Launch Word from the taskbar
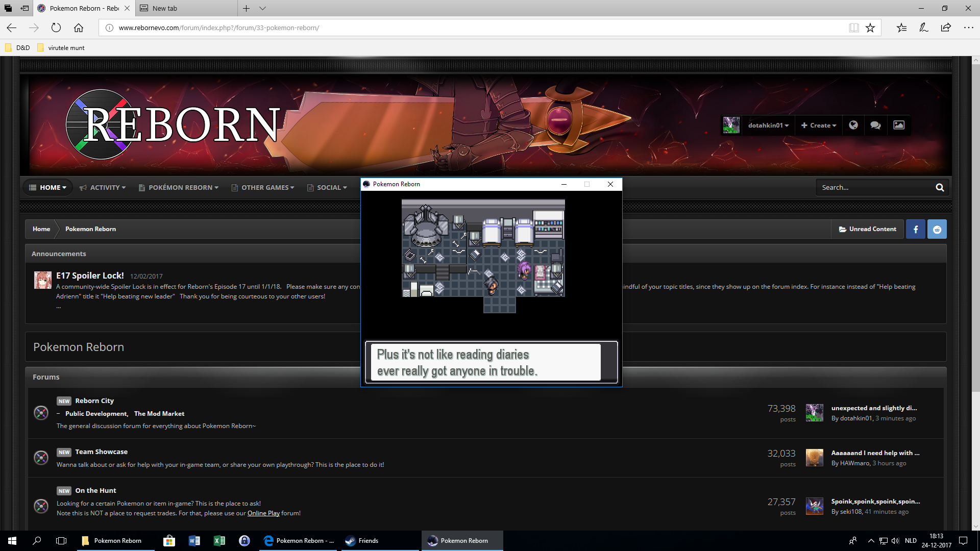The height and width of the screenshot is (551, 980). point(194,541)
